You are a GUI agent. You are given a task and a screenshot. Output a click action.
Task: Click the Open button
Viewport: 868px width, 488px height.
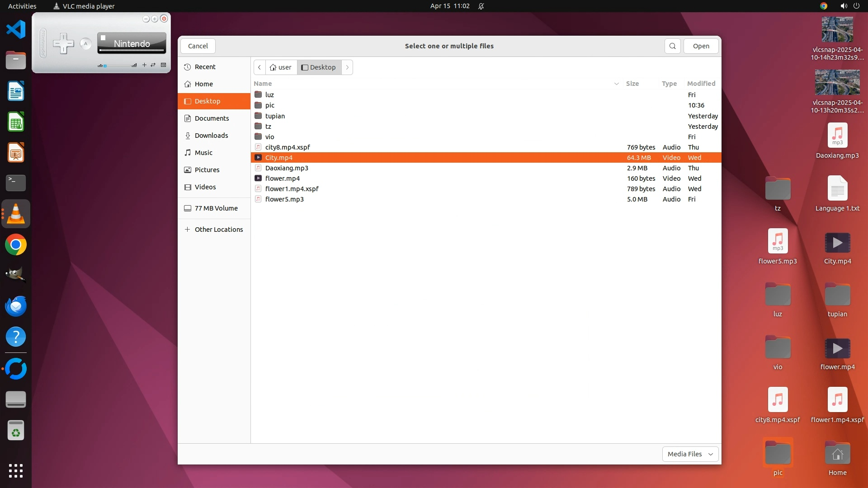coord(701,46)
